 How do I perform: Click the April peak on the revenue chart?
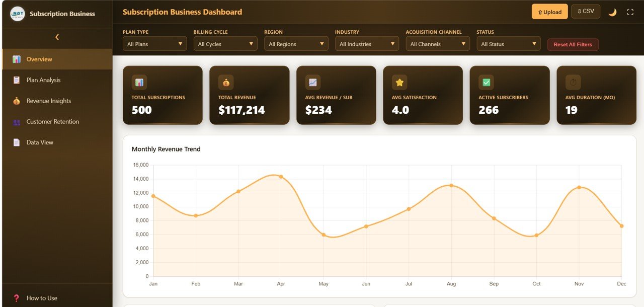click(x=281, y=177)
